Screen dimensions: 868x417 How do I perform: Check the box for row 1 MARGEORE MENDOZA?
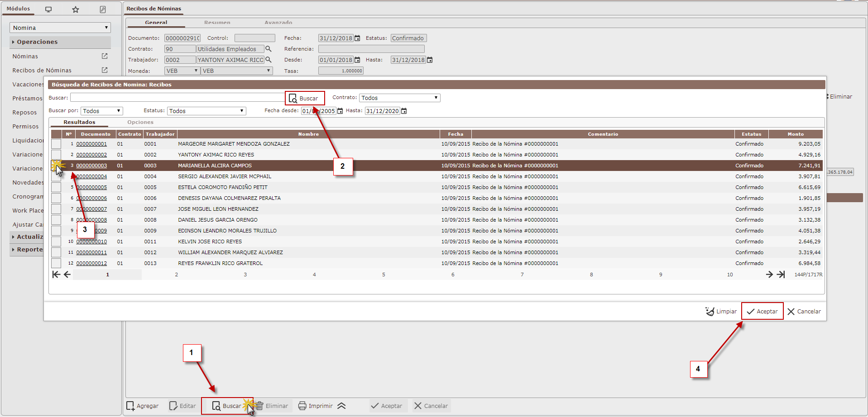coord(56,144)
